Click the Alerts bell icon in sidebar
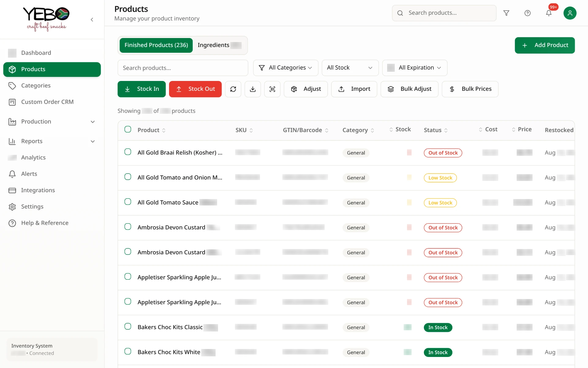588x368 pixels. tap(12, 174)
